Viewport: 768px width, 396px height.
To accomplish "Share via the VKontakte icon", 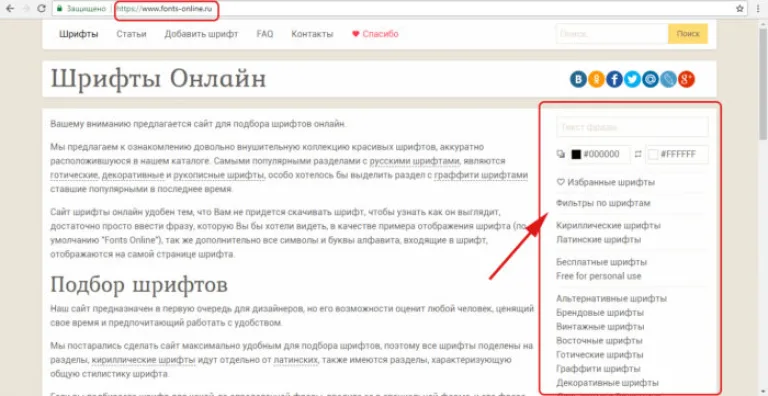I will (578, 79).
